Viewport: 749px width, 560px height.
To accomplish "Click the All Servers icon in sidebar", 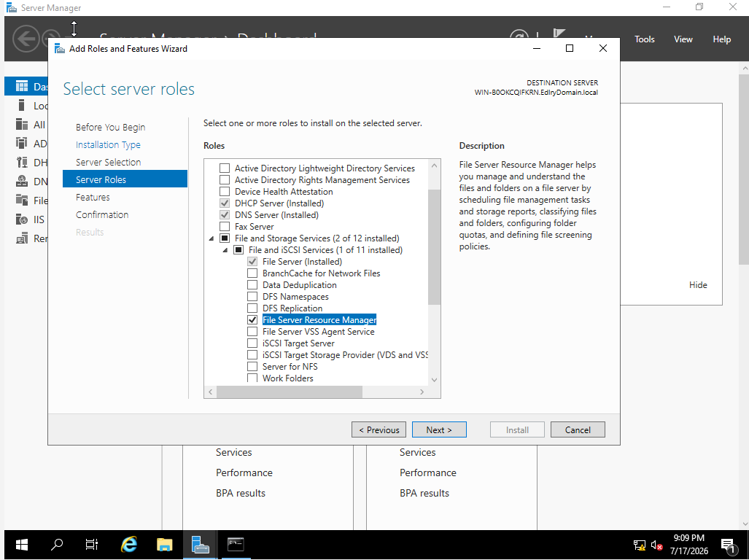I will (x=21, y=125).
